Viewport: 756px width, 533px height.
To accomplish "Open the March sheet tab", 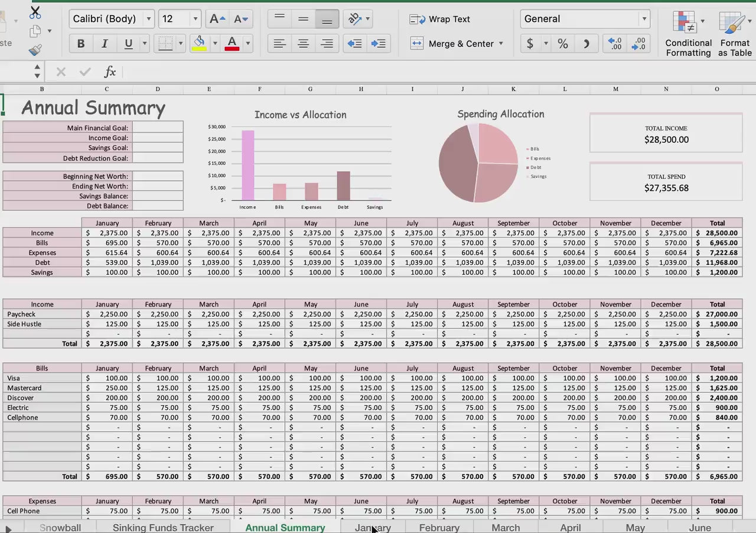I will (506, 527).
